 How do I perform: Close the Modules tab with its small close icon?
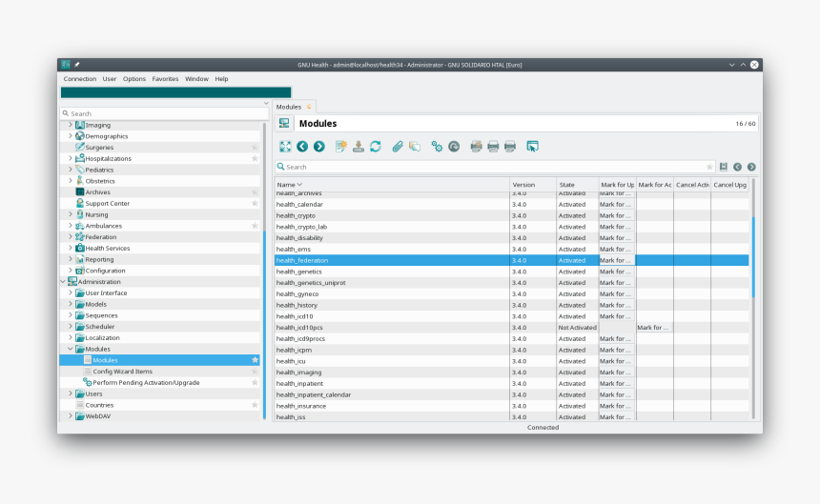pos(309,107)
